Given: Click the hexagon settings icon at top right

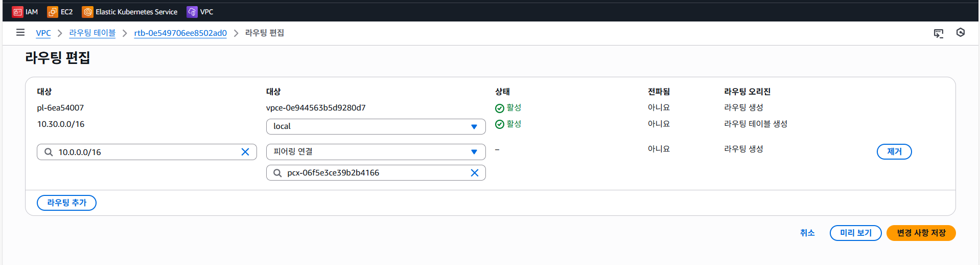Looking at the screenshot, I should [x=961, y=33].
